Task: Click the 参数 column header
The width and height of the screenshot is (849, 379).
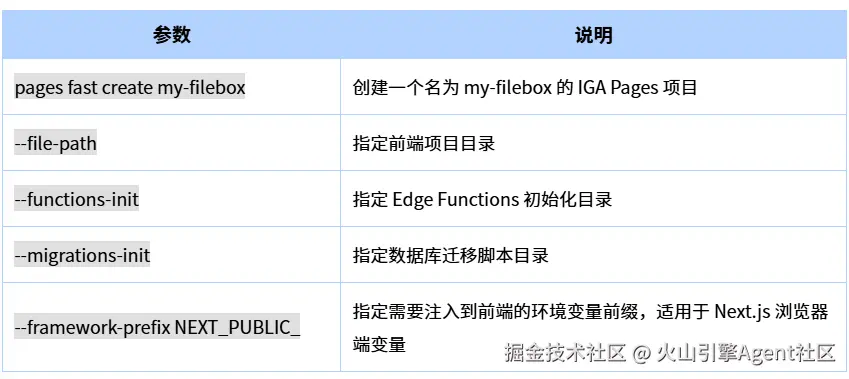Action: (171, 35)
